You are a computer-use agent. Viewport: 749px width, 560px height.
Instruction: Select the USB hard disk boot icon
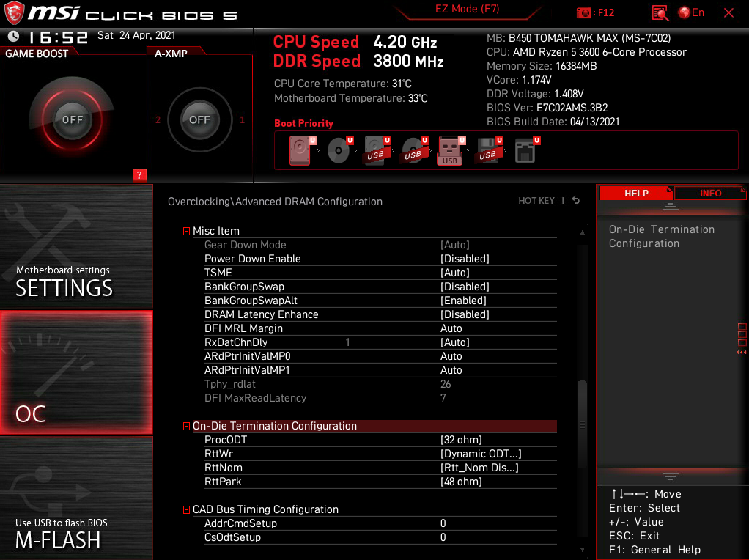coord(377,150)
